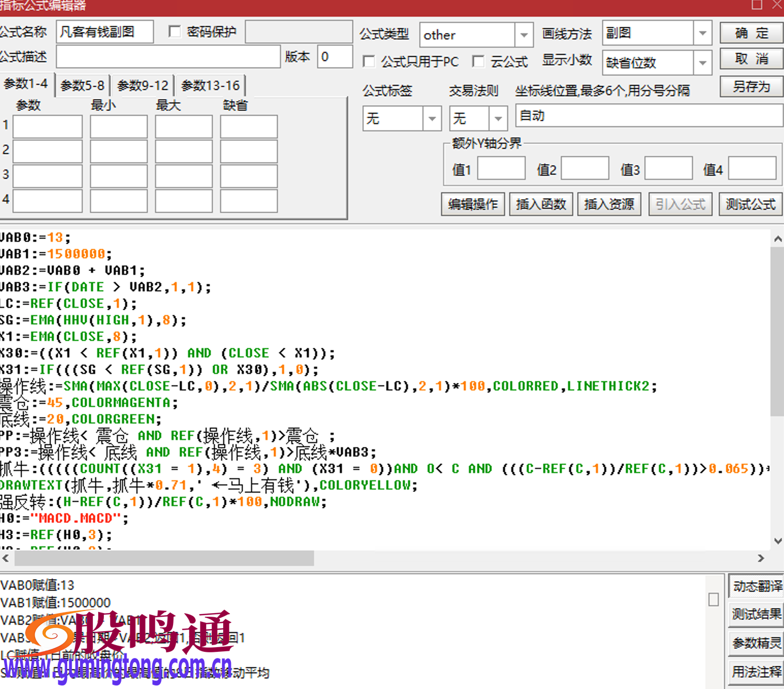784x689 pixels.
Task: Enable the 云公式 cloud formula checkbox
Action: 479,61
